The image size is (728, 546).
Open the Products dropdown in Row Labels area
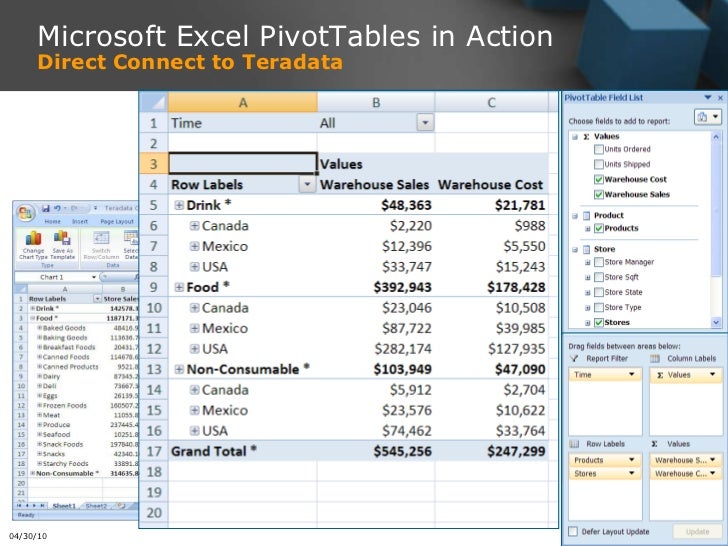(x=631, y=460)
